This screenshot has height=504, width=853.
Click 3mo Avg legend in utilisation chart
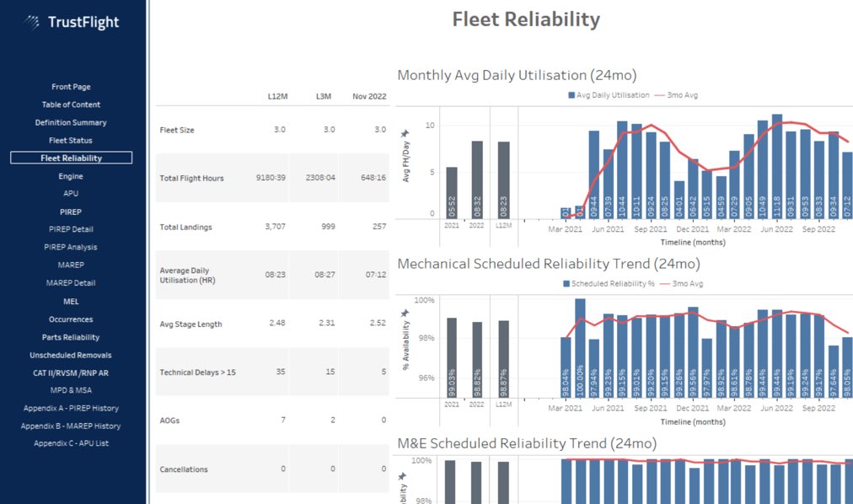[676, 95]
